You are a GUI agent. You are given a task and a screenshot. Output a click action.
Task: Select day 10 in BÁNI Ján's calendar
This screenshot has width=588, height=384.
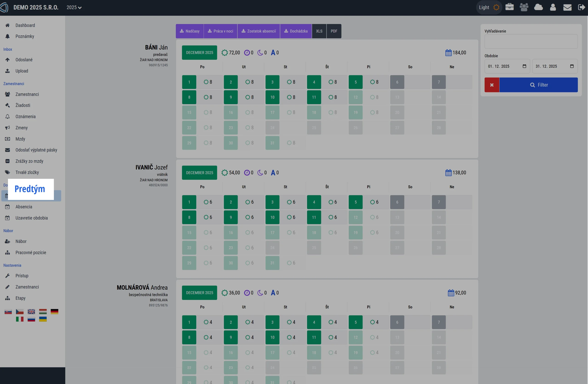(272, 97)
